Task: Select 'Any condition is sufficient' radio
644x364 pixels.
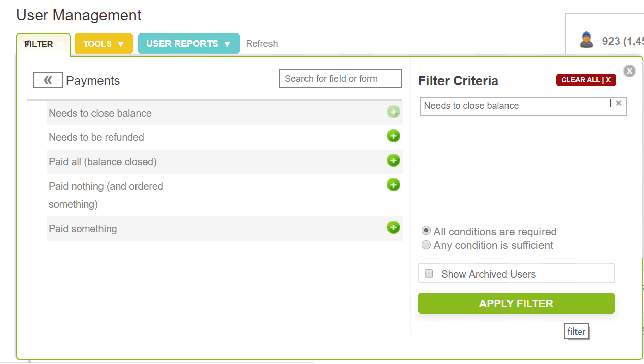Action: coord(426,245)
